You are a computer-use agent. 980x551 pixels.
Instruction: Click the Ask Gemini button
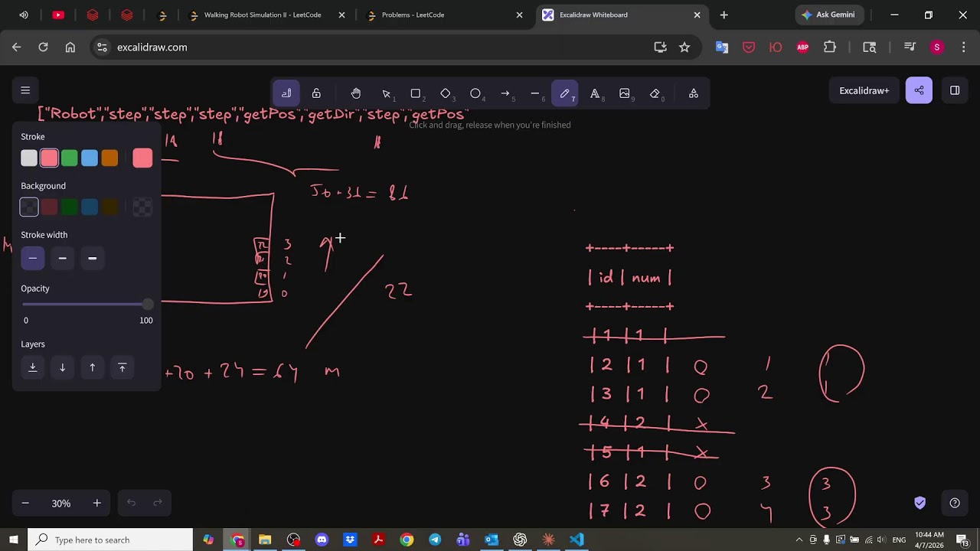829,15
